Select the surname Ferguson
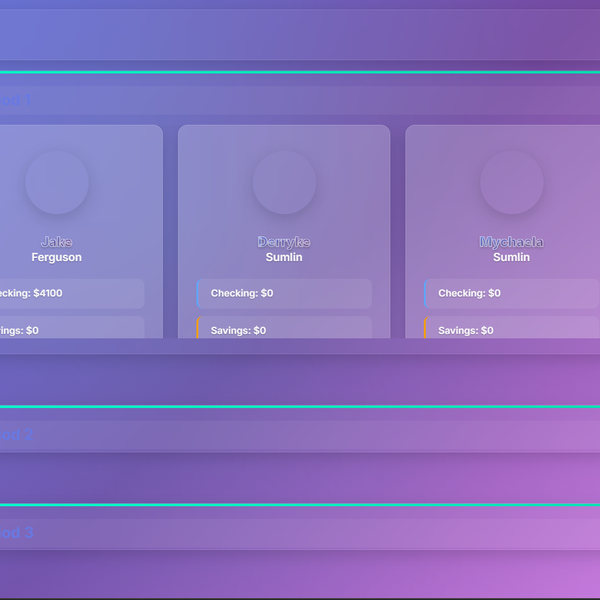The image size is (600, 600). [x=57, y=257]
